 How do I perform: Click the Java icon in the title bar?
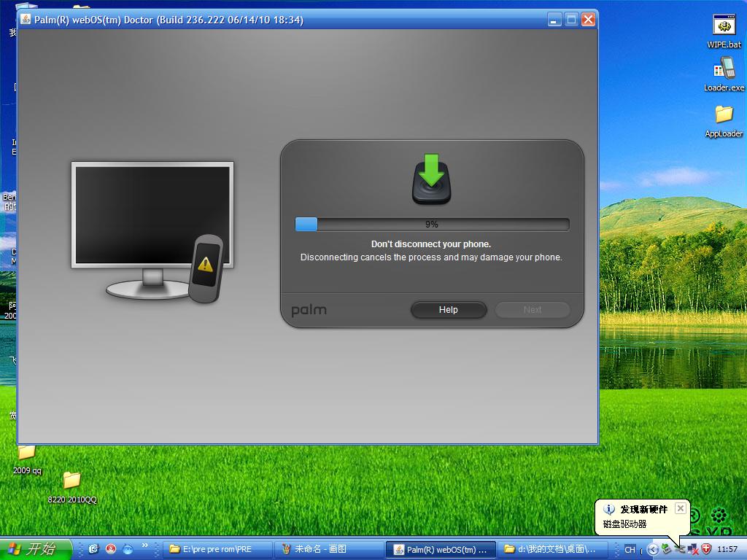26,20
